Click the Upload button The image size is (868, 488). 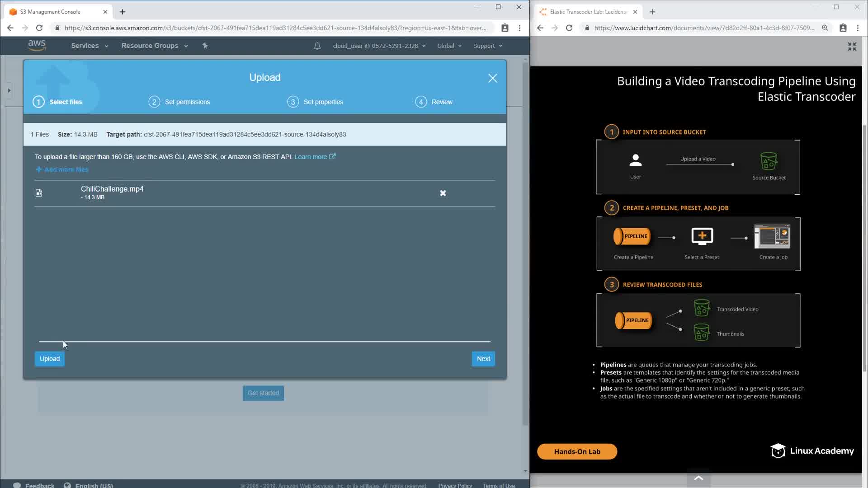pyautogui.click(x=50, y=359)
